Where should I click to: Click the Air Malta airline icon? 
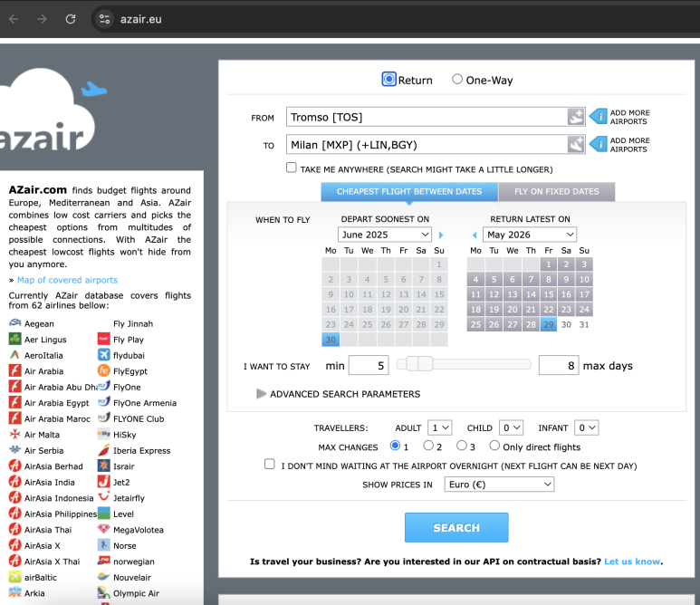pos(14,435)
